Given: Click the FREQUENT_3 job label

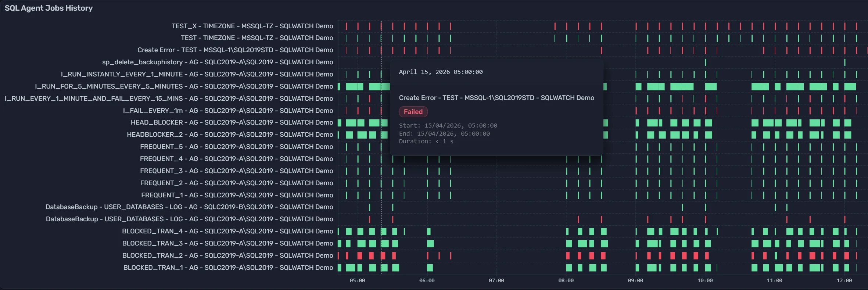Looking at the screenshot, I should (237, 171).
